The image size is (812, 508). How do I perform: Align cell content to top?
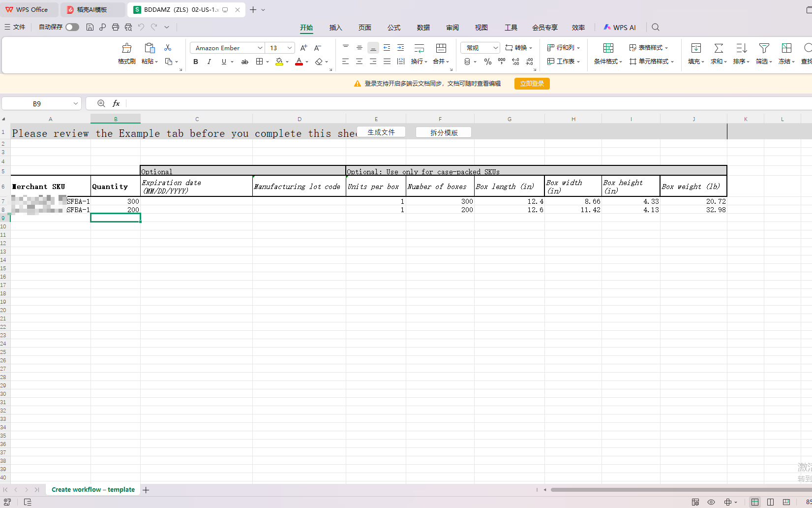point(346,47)
